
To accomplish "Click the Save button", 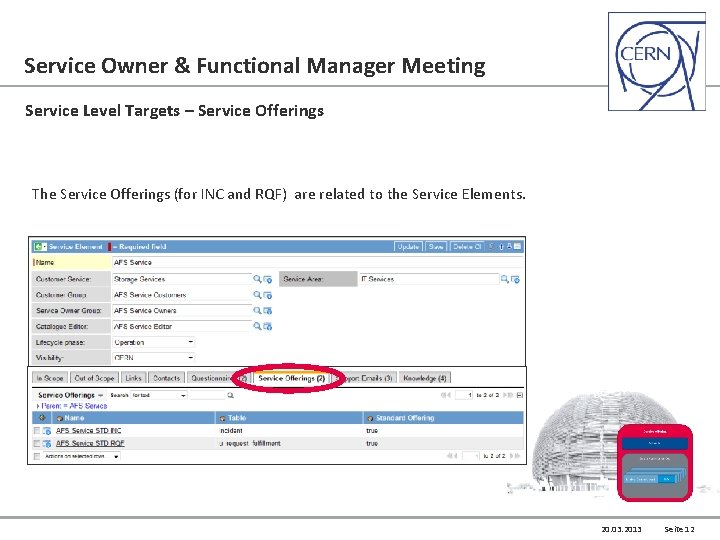I will coord(436,247).
